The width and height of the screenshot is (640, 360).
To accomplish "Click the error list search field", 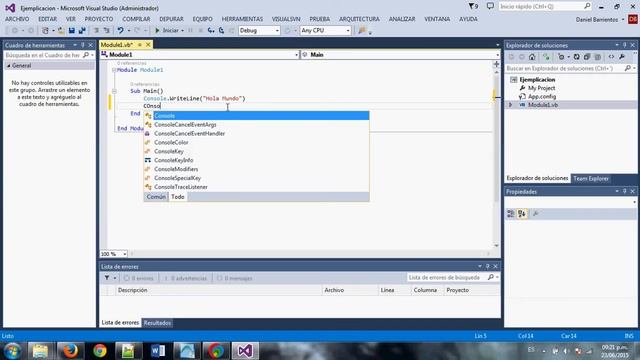I will tap(453, 278).
